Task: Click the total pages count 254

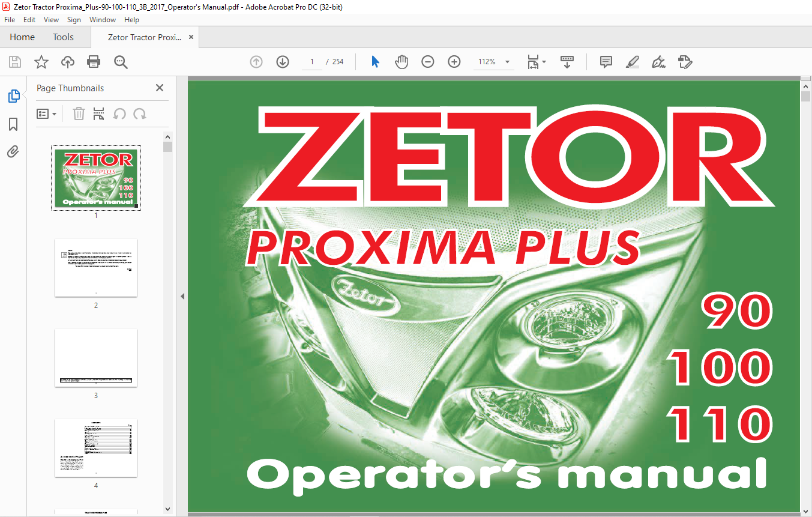Action: click(x=338, y=62)
